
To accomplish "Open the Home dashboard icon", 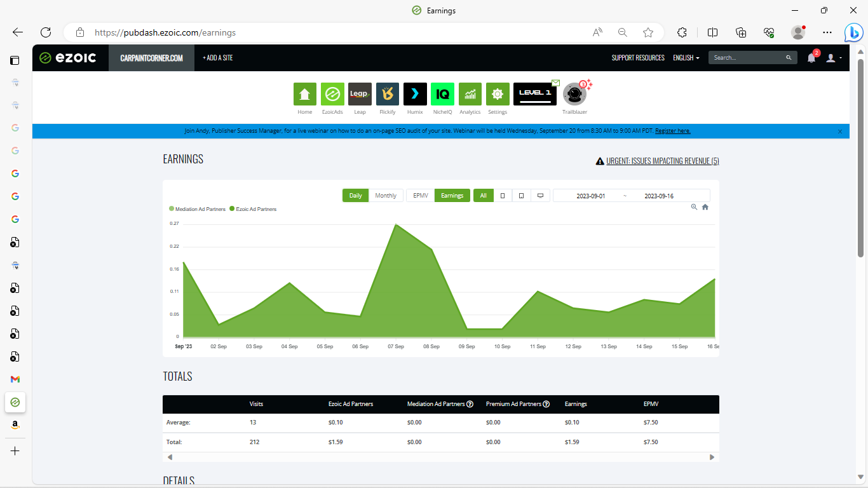I will click(x=305, y=94).
